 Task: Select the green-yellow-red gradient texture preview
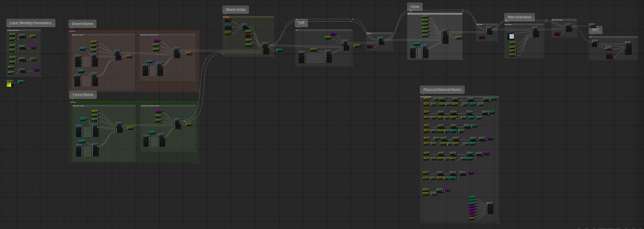tap(10, 84)
